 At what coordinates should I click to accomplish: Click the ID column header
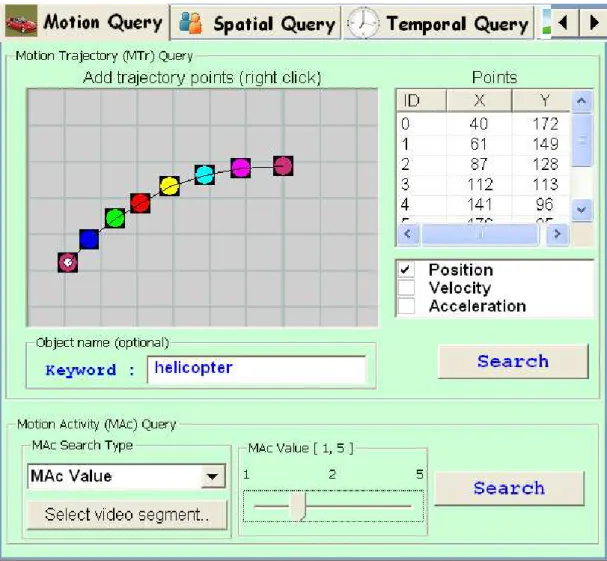point(422,101)
